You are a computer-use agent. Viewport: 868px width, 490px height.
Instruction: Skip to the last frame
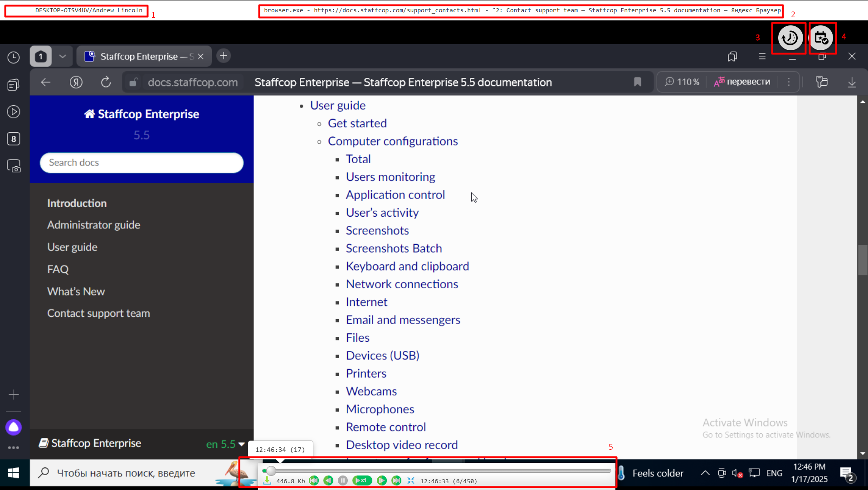(396, 480)
